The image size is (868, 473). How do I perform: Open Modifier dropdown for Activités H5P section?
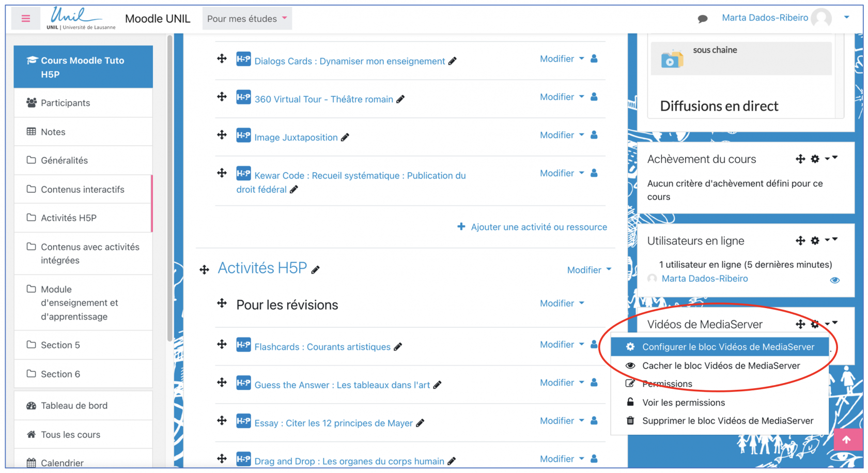point(589,270)
